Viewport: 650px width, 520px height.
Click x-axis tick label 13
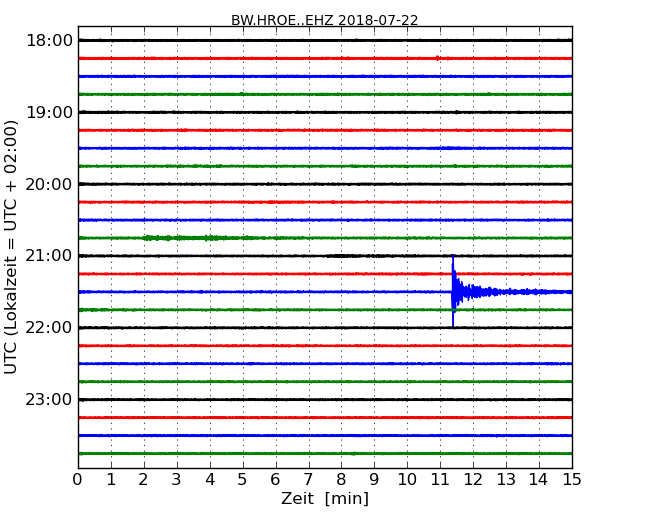(506, 479)
